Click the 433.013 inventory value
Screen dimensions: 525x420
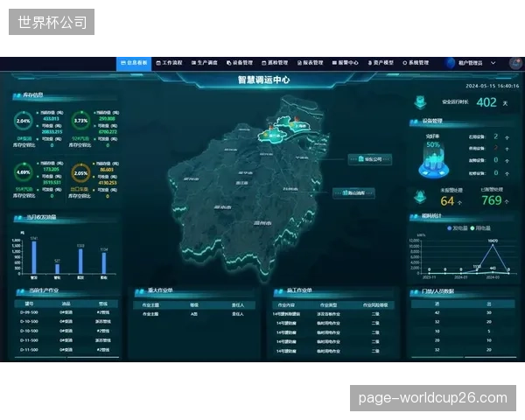point(51,119)
